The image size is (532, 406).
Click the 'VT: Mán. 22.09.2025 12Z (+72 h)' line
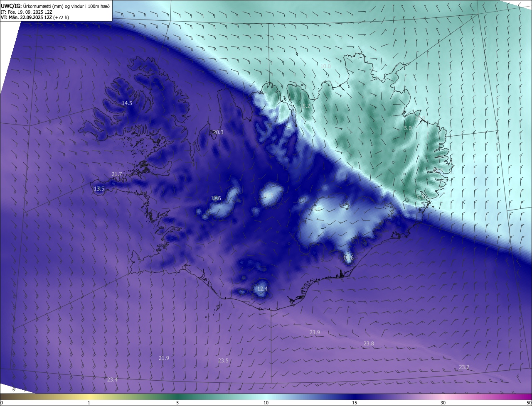tap(35, 17)
